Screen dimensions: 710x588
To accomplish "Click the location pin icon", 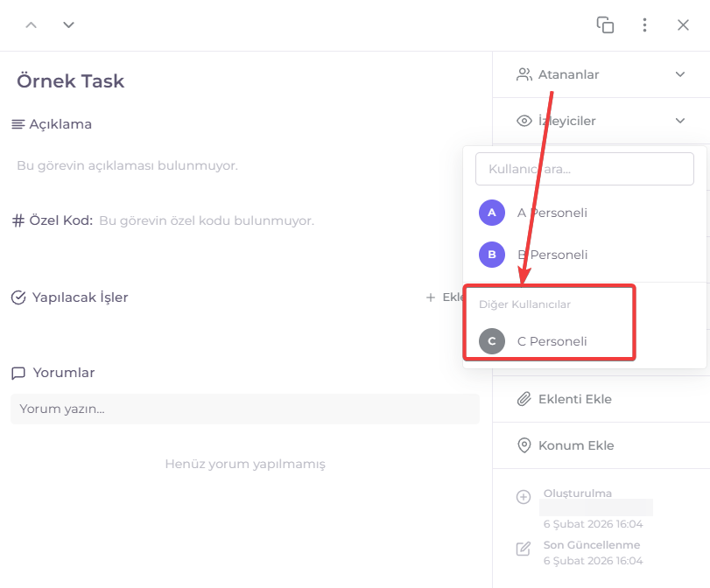I will [x=524, y=445].
